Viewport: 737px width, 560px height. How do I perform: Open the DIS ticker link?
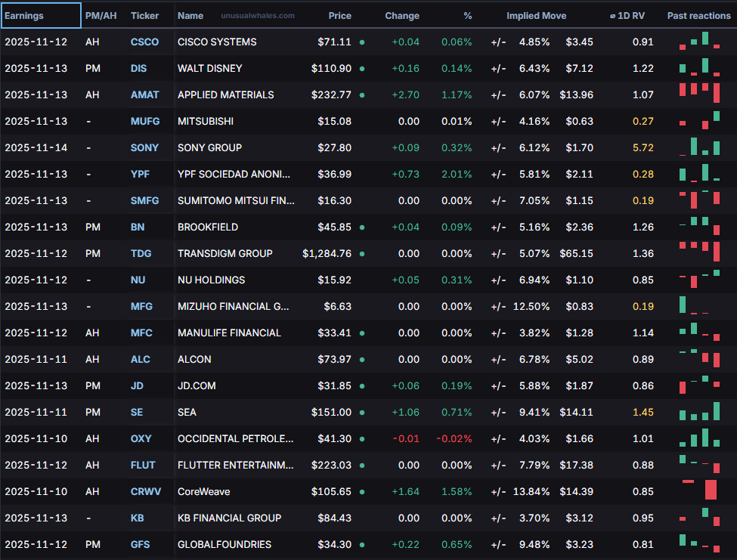[138, 68]
